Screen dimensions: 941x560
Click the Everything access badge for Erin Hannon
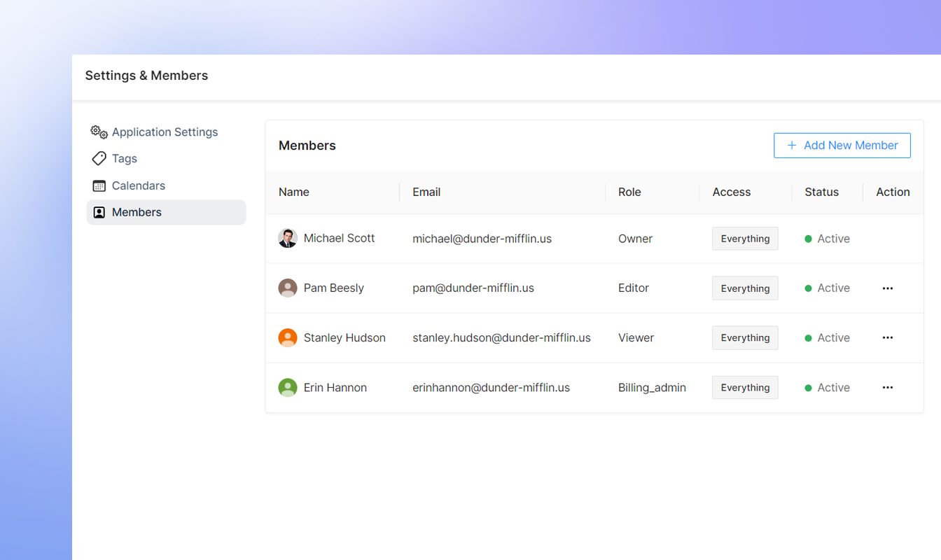pos(745,388)
